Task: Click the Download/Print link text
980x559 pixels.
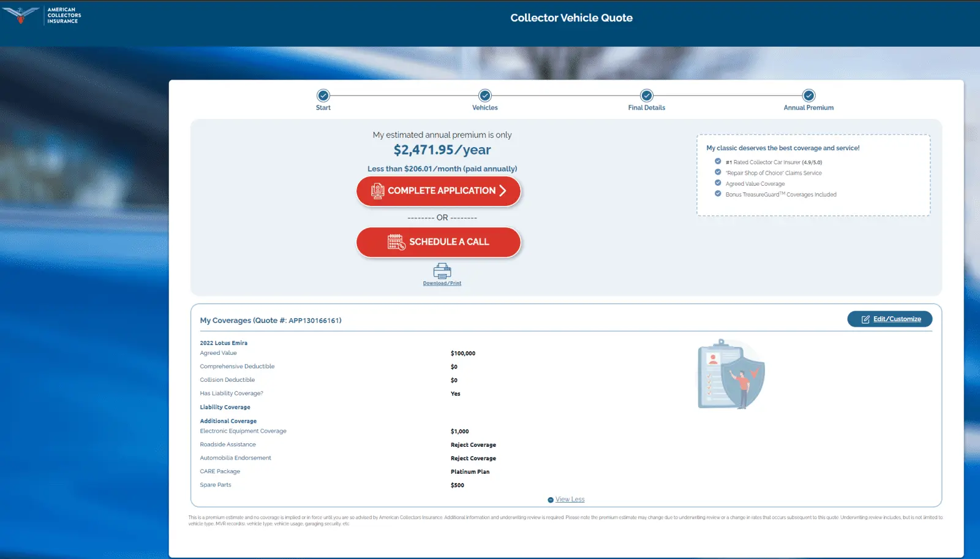Action: click(x=442, y=283)
